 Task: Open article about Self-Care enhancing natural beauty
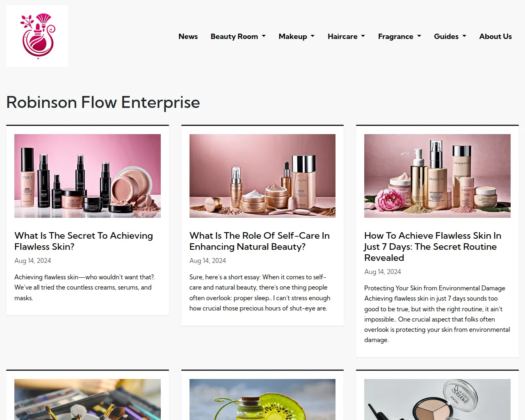(x=260, y=241)
